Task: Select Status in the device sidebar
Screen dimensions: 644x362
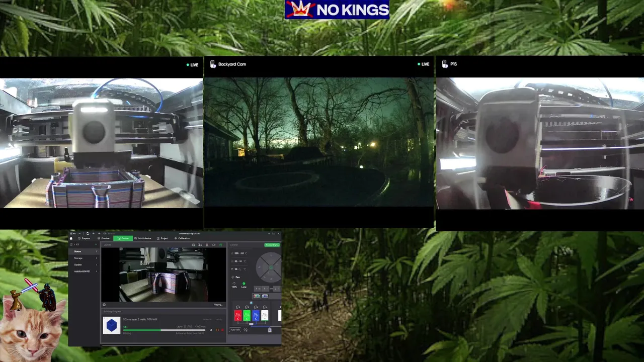Action: tap(84, 251)
